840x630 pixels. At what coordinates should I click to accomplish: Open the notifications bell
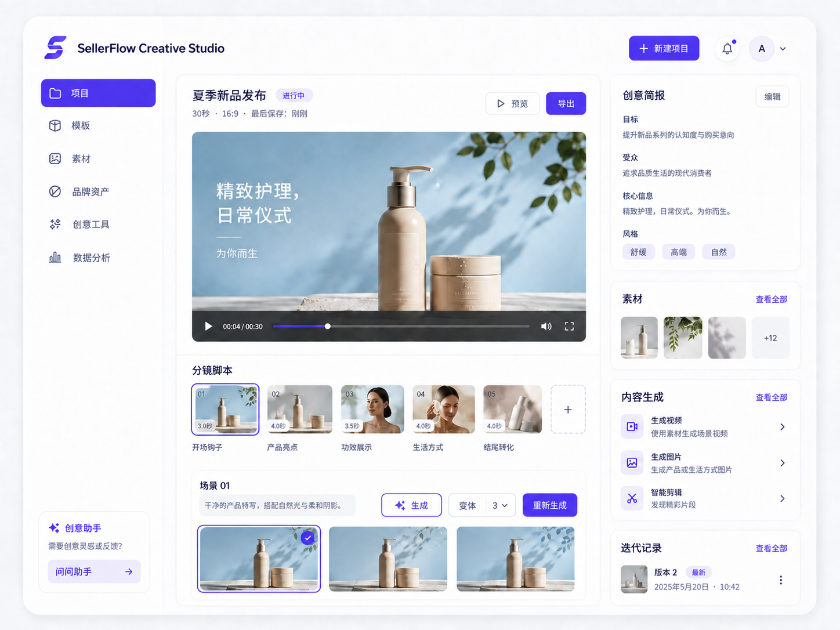727,49
